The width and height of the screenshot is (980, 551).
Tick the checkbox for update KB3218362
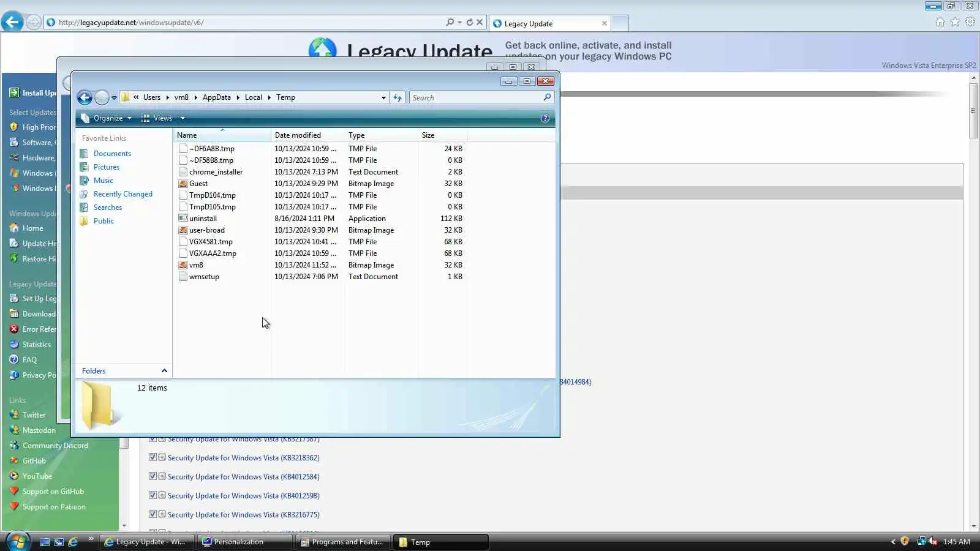coord(153,457)
